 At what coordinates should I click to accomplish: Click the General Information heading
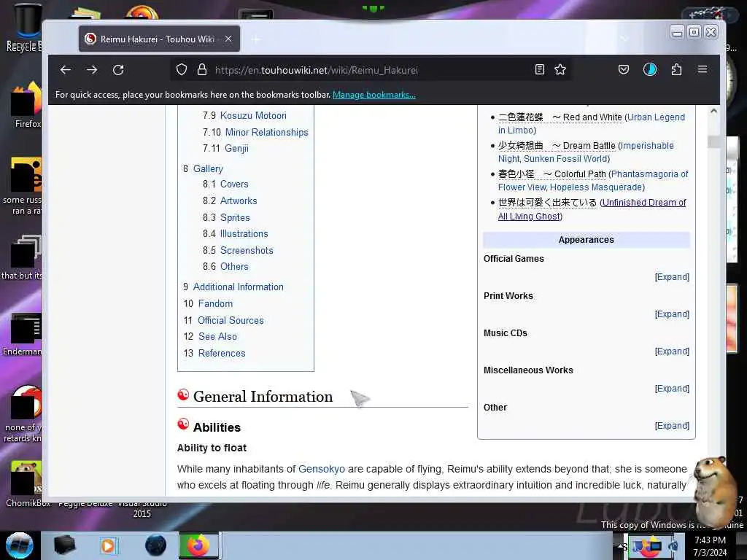263,397
